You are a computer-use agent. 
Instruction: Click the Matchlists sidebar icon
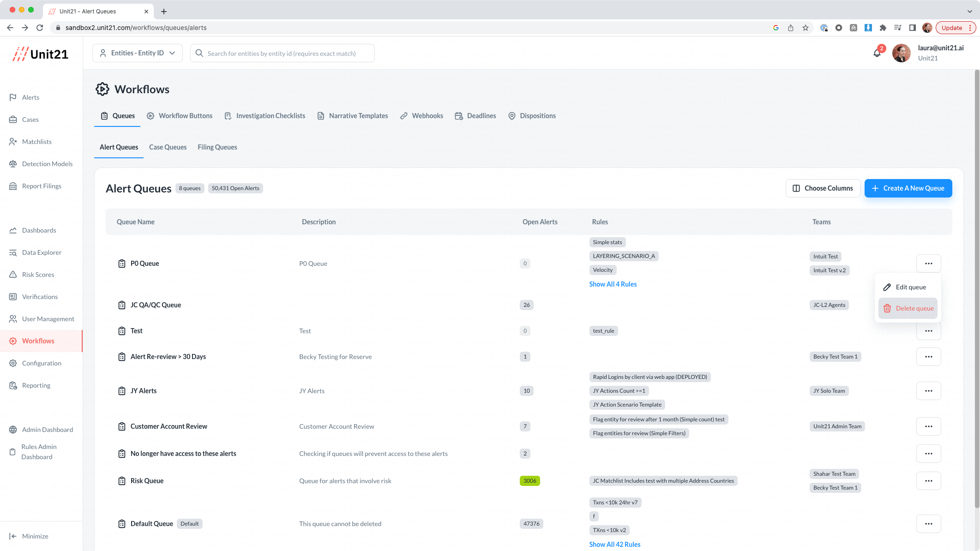pyautogui.click(x=13, y=142)
